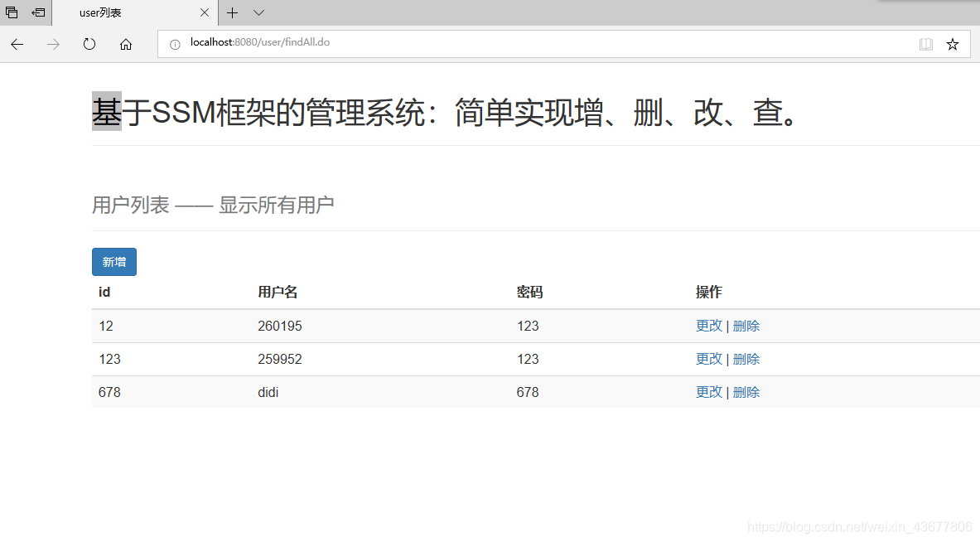This screenshot has width=980, height=542.
Task: Show tabs you've set aside icon
Action: tap(12, 12)
